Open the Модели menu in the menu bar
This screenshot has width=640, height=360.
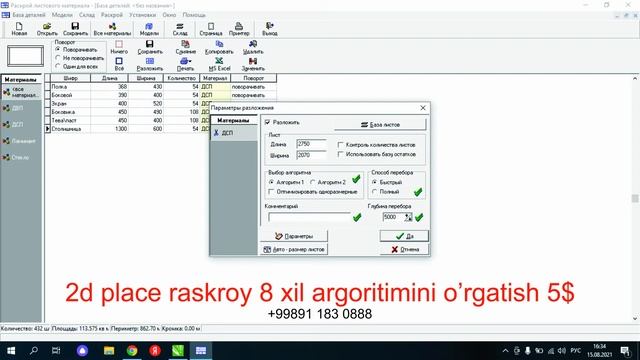point(62,15)
